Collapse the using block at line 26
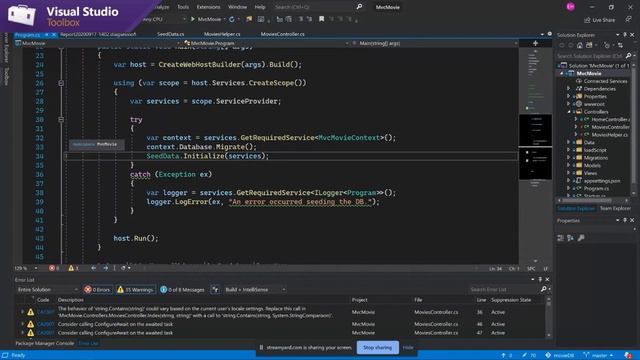The width and height of the screenshot is (640, 360). tap(61, 83)
